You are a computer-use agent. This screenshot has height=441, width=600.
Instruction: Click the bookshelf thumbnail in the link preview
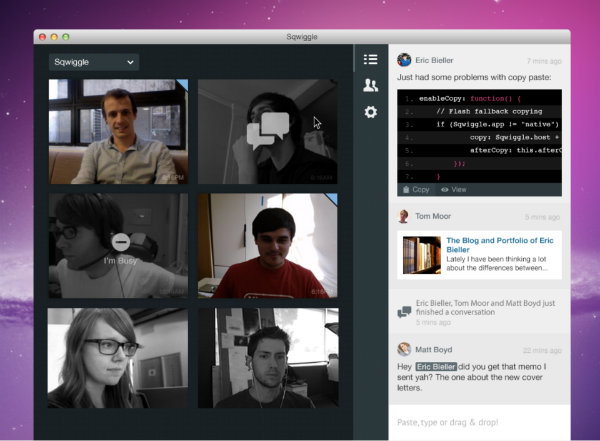(x=422, y=255)
